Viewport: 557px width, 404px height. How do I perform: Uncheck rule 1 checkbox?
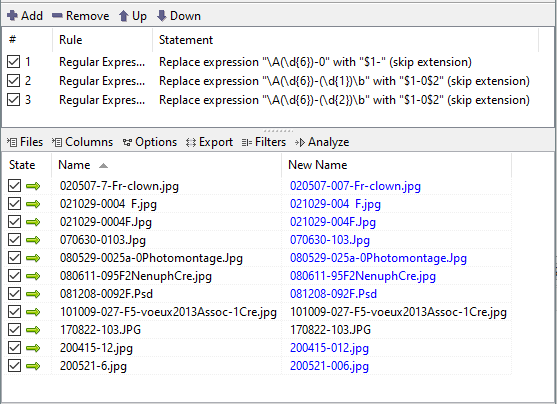click(x=13, y=62)
